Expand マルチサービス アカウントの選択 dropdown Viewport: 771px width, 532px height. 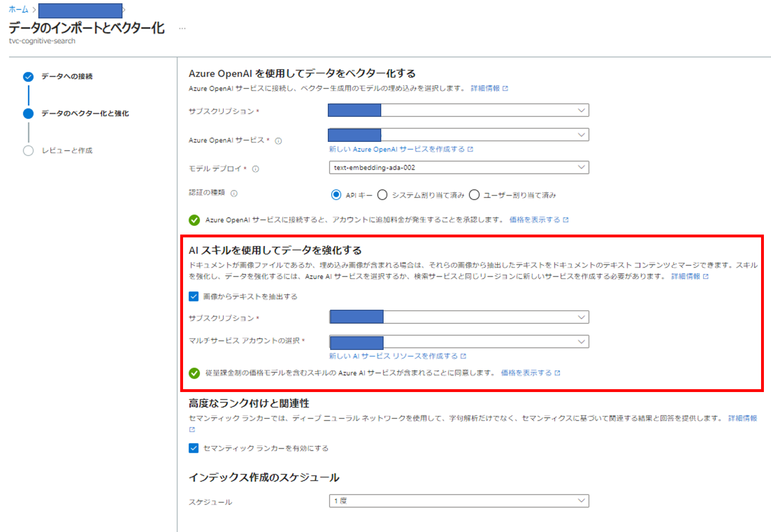pos(459,341)
